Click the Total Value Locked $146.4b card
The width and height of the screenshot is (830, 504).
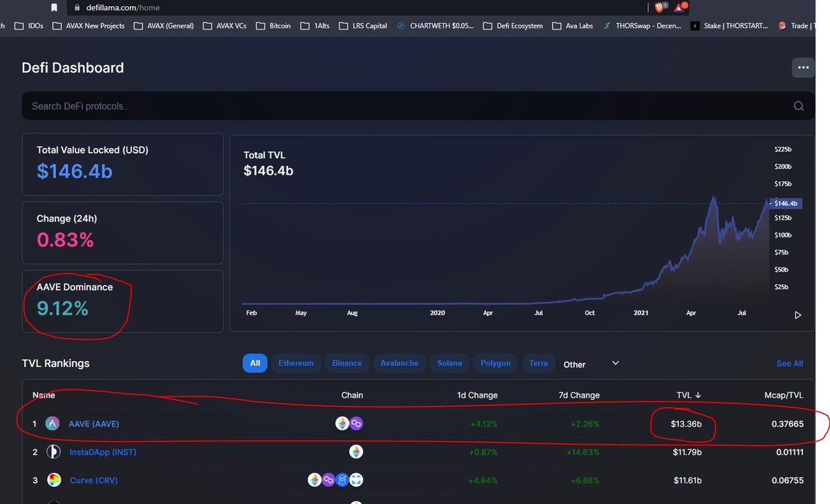point(122,165)
